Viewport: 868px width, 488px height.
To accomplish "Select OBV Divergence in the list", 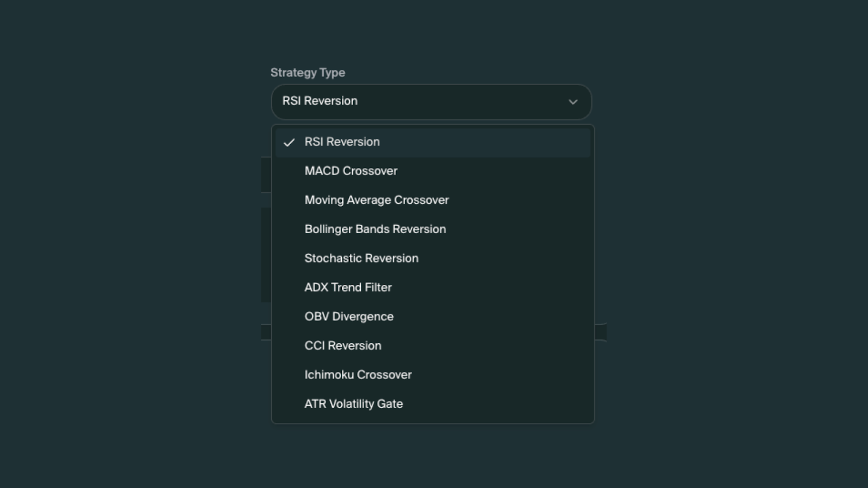I will coord(433,317).
